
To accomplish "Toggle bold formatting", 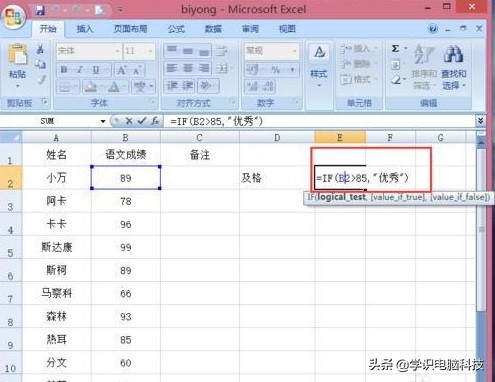I will click(x=64, y=70).
